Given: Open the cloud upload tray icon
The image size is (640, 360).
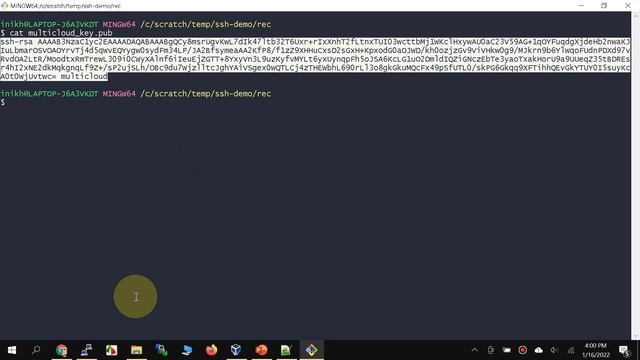Looking at the screenshot, I should (539, 350).
